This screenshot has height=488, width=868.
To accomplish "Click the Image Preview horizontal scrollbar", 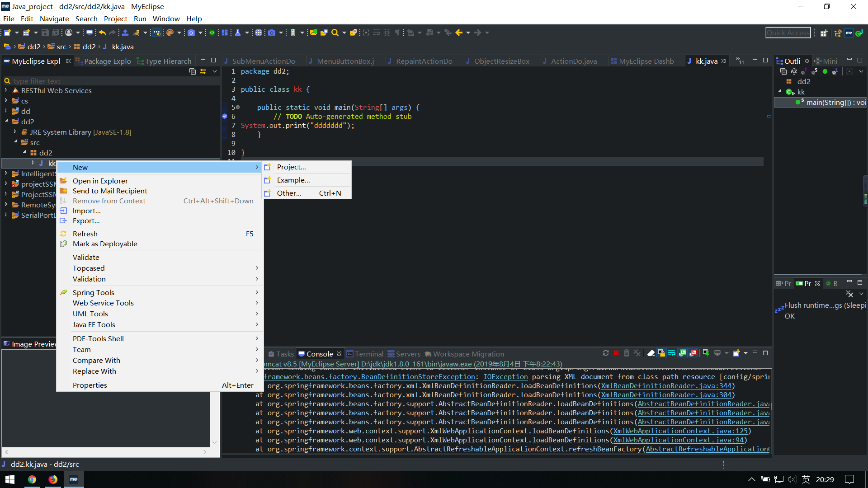I will (x=106, y=452).
